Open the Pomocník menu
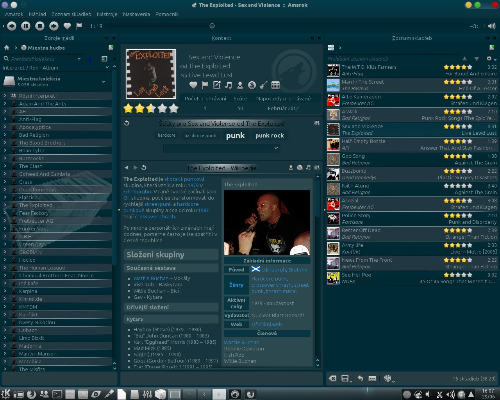This screenshot has height=400, width=500. click(167, 14)
